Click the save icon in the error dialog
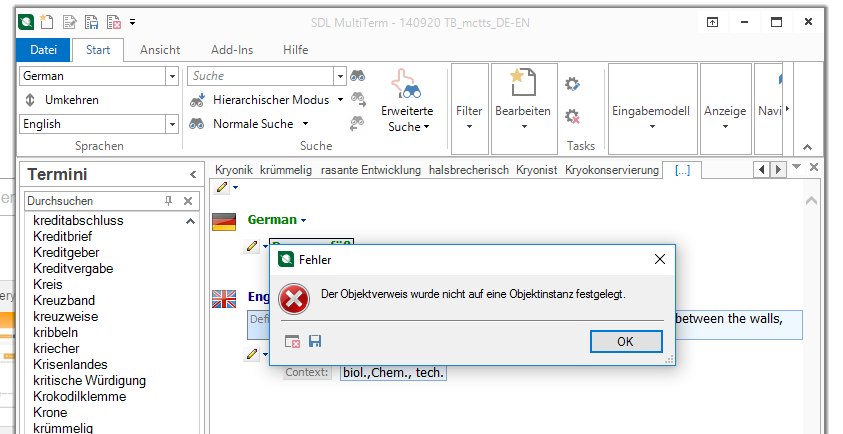 coord(315,342)
